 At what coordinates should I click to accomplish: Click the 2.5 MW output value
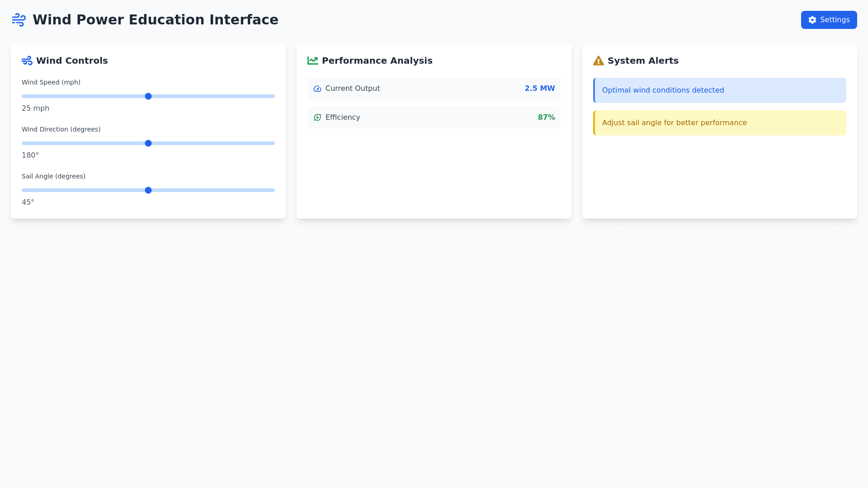point(539,89)
